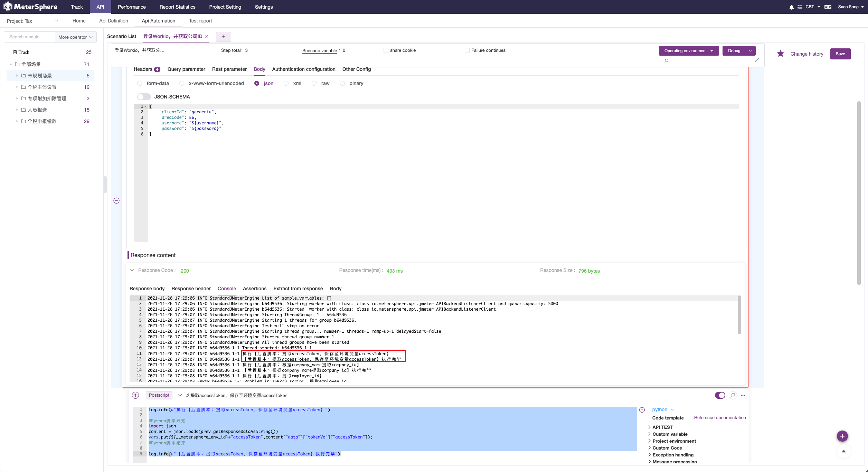Enable the share cookie checkbox

point(386,50)
